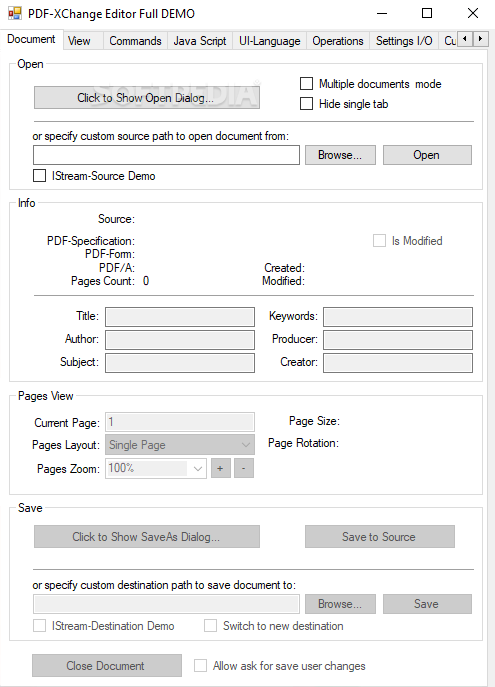Open the Settings I/O tab
Viewport: 495px width, 687px height.
coord(404,41)
